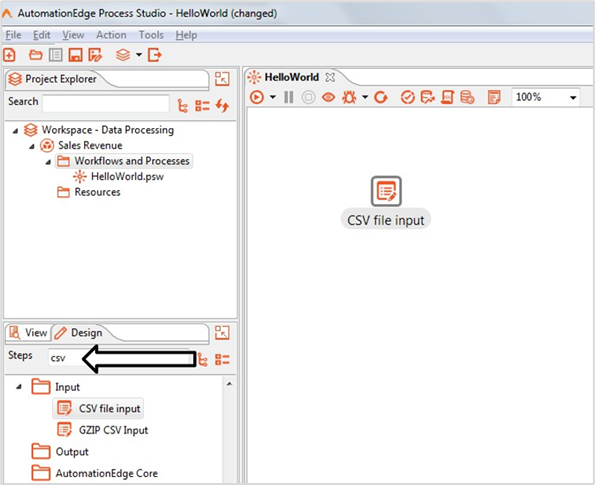Collapse the Workspace - Data Processing node

coord(15,131)
